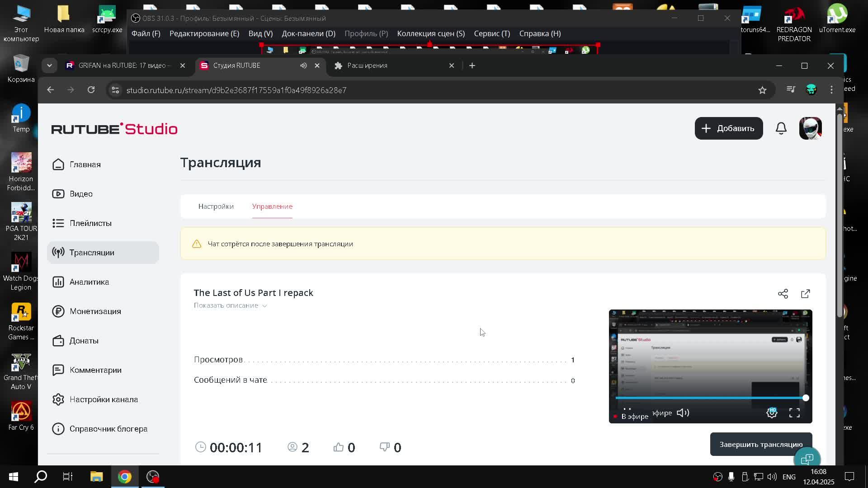Click the player progress slider handle
This screenshot has height=488, width=868.
point(806,398)
